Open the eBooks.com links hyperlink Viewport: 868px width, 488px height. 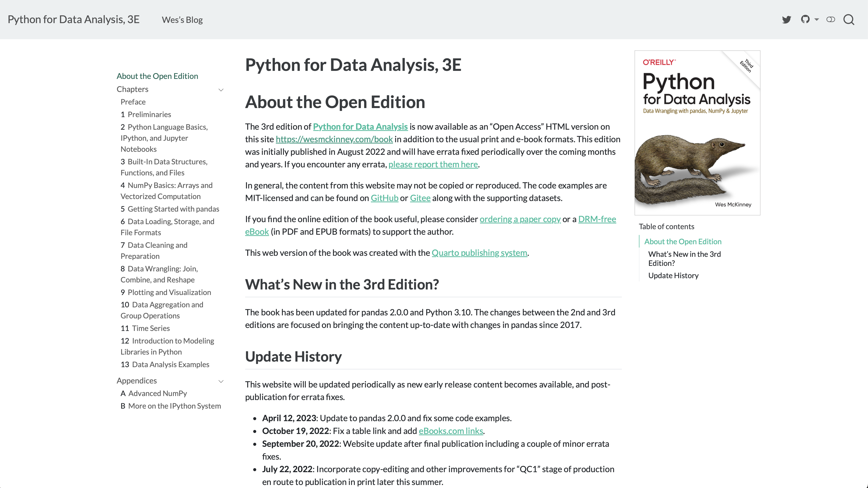pos(451,431)
